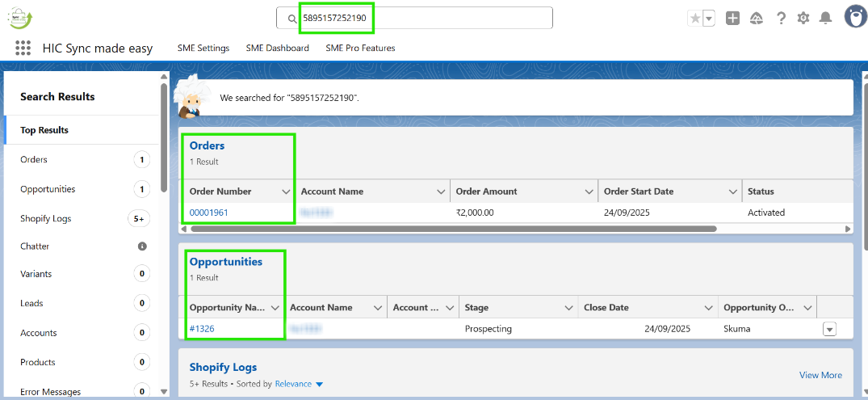
Task: Open Opportunity Owner column chevron
Action: pos(808,308)
